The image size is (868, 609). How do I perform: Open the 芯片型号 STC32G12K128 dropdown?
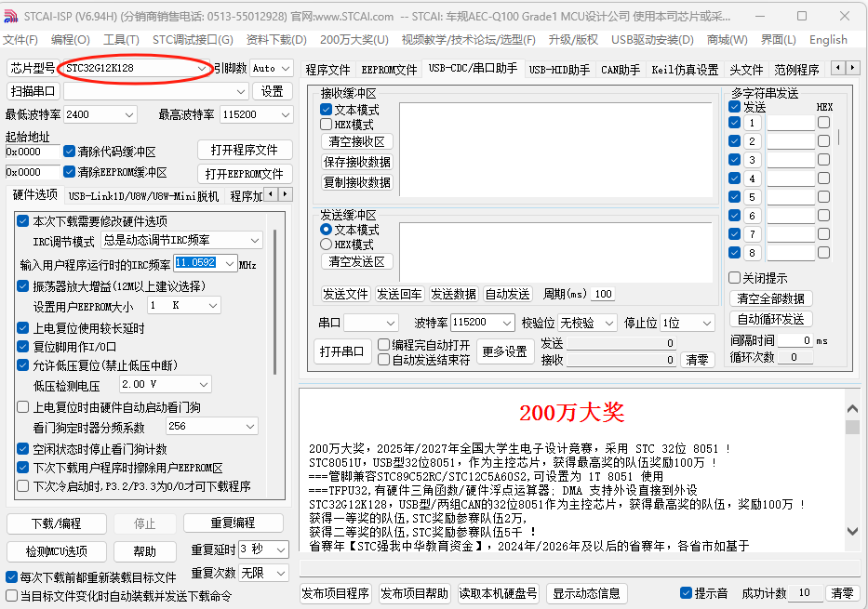202,68
